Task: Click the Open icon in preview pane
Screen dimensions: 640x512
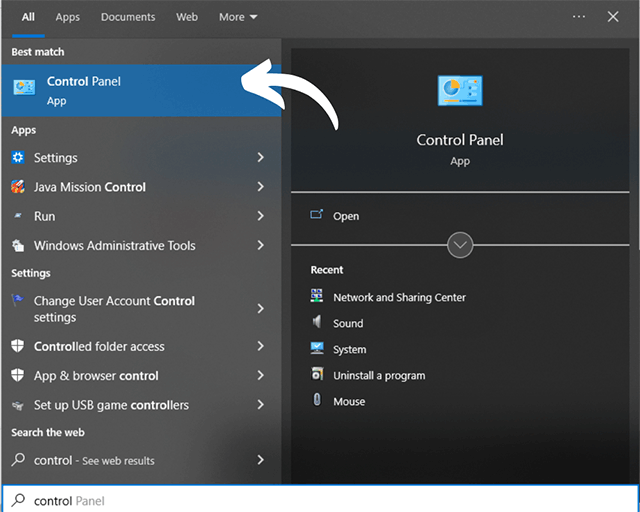Action: (316, 214)
